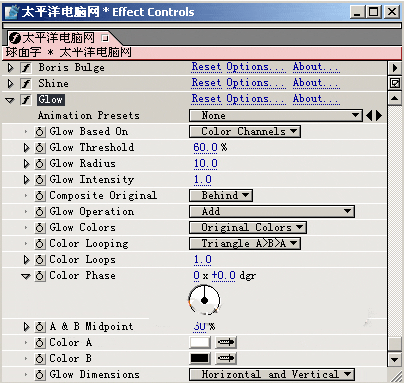Edit Color Phase +0.0 degree value
The width and height of the screenshot is (404, 383).
(x=223, y=275)
